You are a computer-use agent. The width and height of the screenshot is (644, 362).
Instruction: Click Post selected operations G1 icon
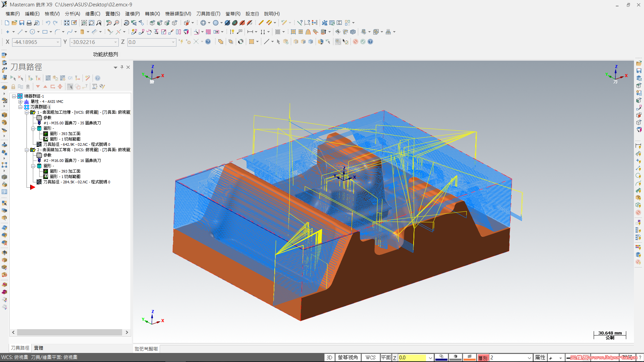coord(70,78)
